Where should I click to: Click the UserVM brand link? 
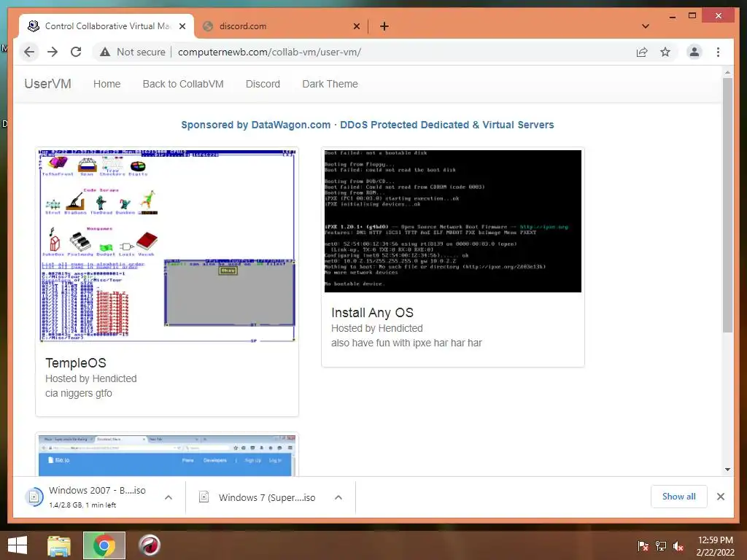47,84
